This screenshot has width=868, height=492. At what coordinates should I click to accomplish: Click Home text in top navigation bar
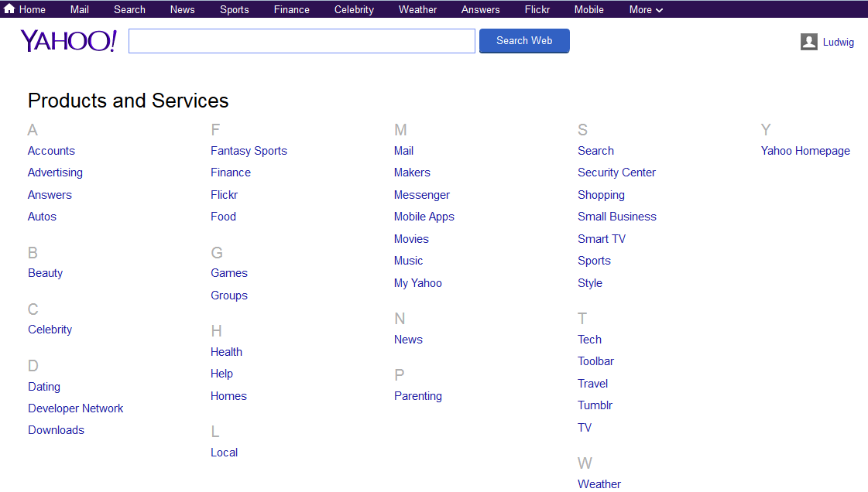click(x=32, y=9)
